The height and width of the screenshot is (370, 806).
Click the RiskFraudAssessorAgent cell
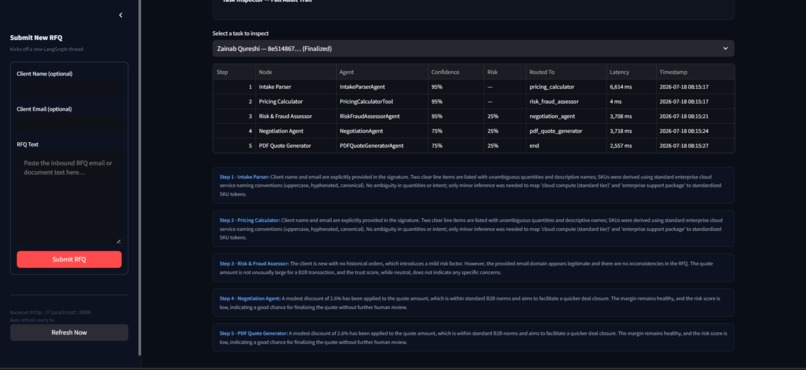click(x=382, y=117)
